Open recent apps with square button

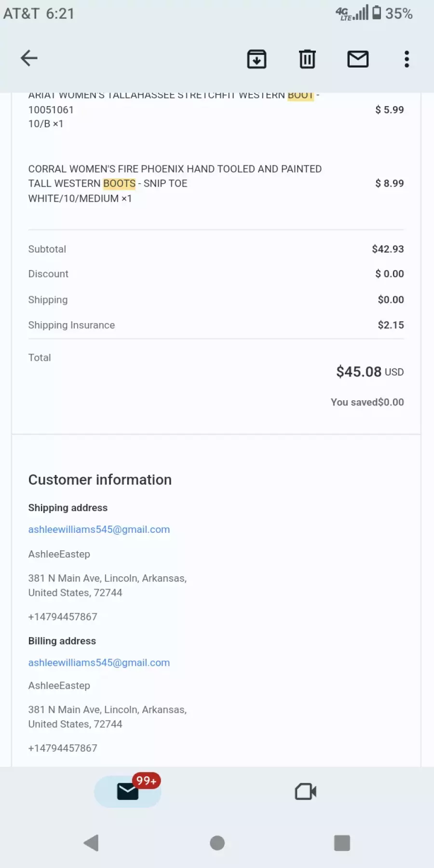(342, 843)
